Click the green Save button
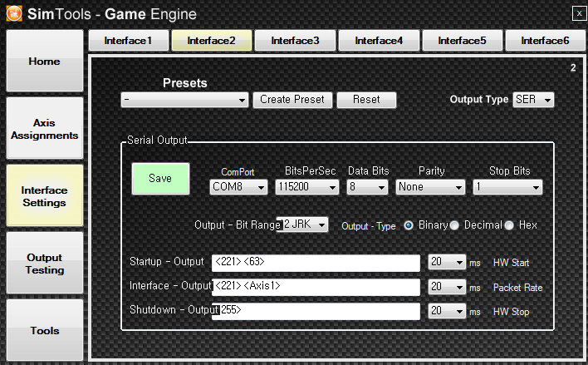 160,179
